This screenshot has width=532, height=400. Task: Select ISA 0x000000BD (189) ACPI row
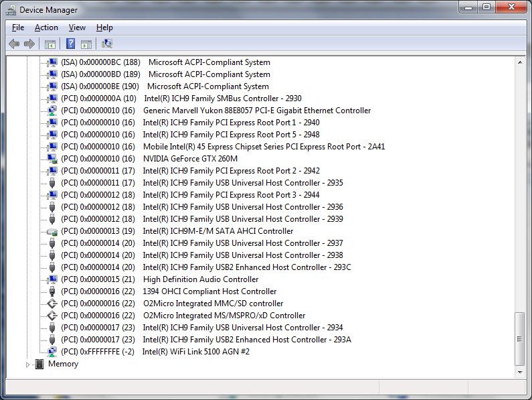pyautogui.click(x=165, y=74)
